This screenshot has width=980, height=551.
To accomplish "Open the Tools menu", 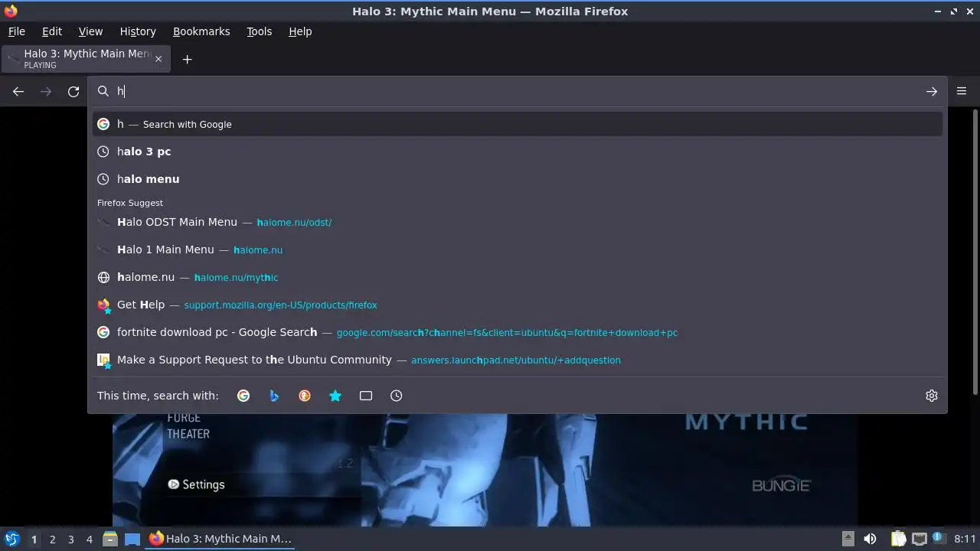I will (x=259, y=31).
